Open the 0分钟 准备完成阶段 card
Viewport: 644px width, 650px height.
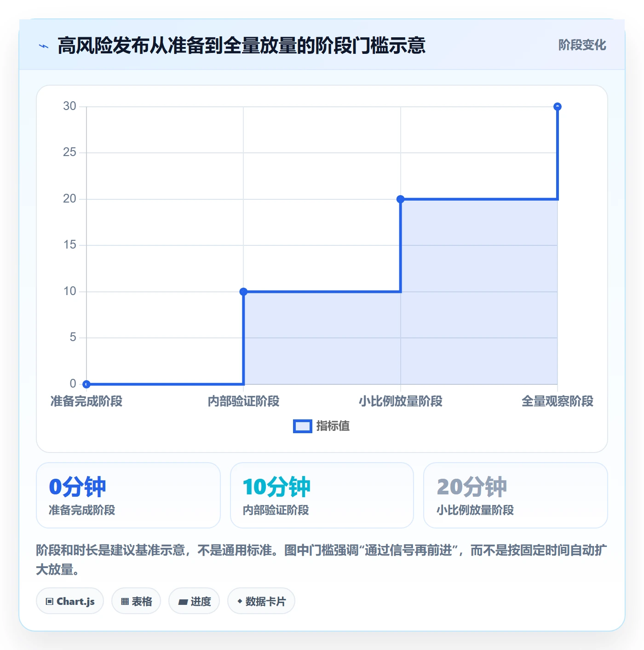[128, 495]
